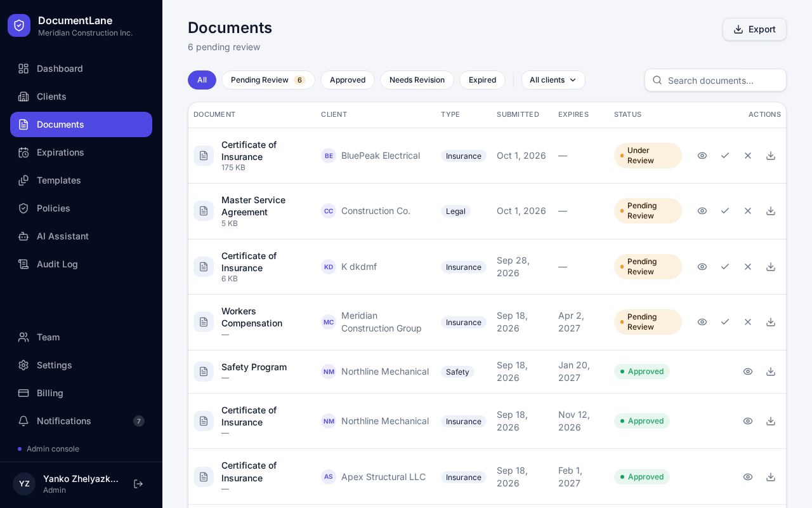Focus the Search documents field
812x508 pixels.
tap(716, 80)
